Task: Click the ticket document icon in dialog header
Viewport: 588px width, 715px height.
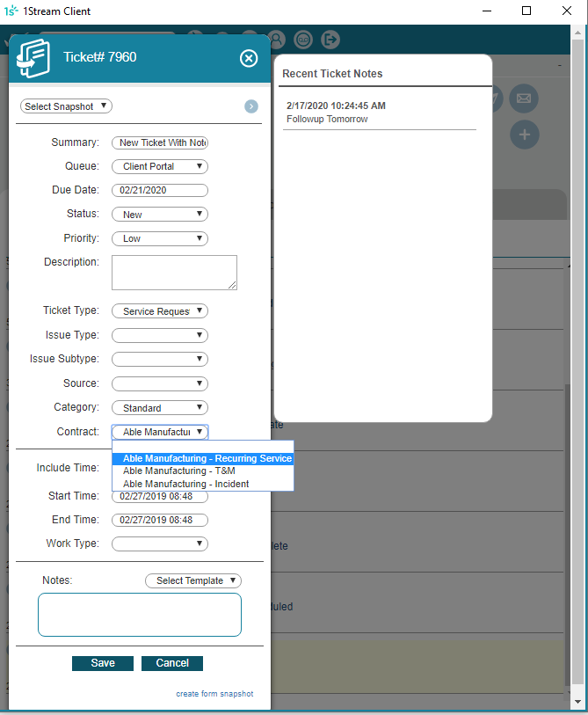Action: 33,58
